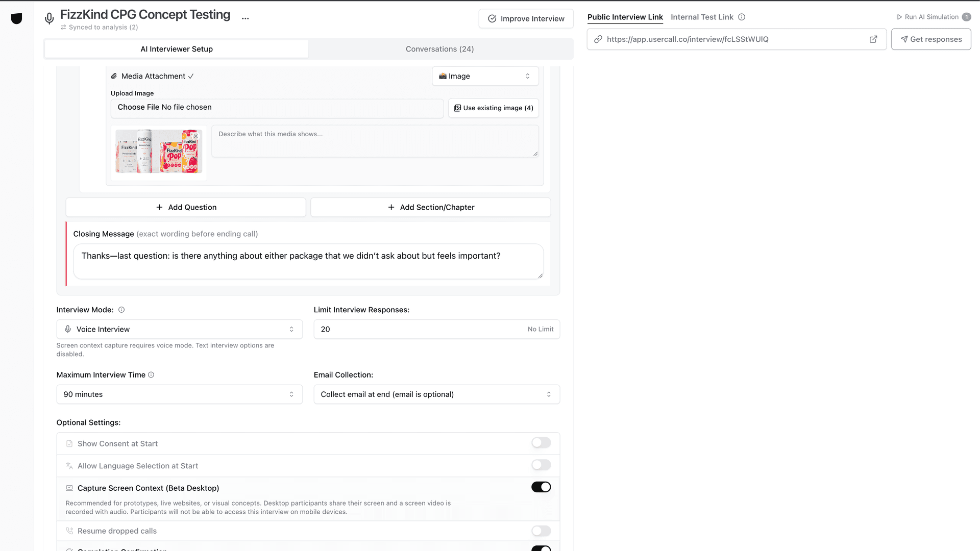Open the three-dot menu next to title
Image resolution: width=980 pixels, height=551 pixels.
click(x=246, y=18)
